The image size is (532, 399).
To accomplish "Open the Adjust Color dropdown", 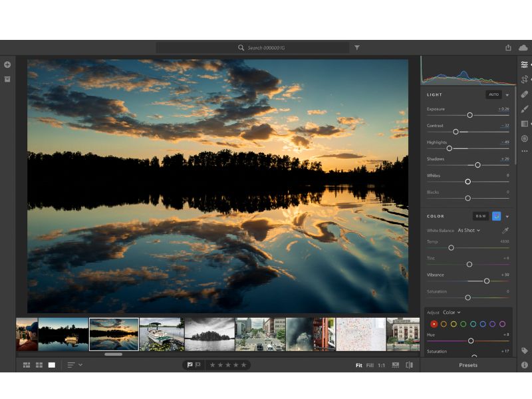I will tap(452, 313).
